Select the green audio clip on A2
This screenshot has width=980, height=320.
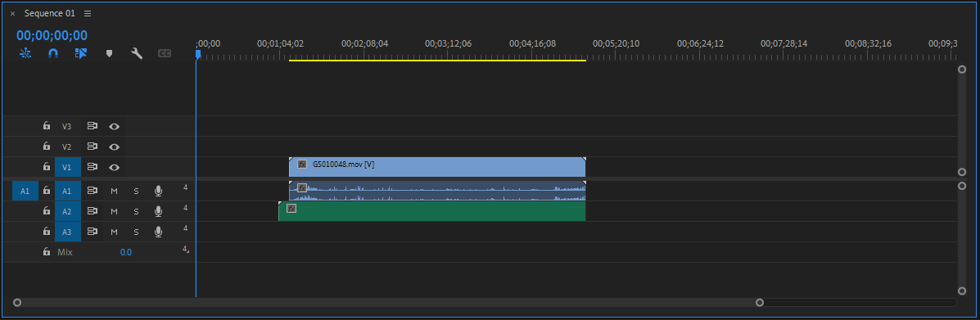pyautogui.click(x=432, y=211)
